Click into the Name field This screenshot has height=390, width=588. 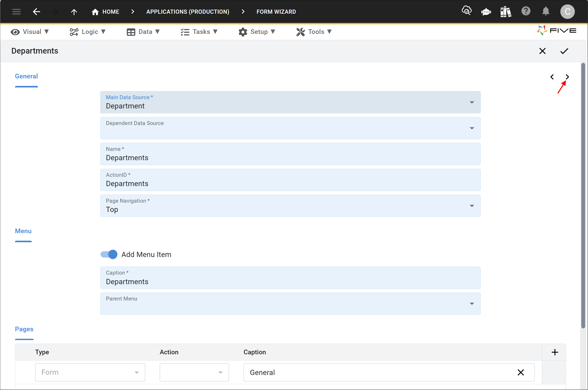290,154
